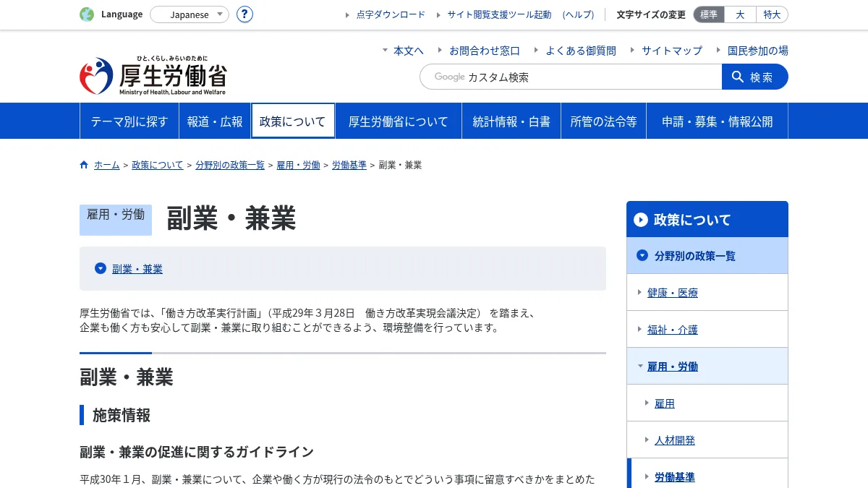Set text size to 特大
The image size is (868, 488).
[x=772, y=14]
